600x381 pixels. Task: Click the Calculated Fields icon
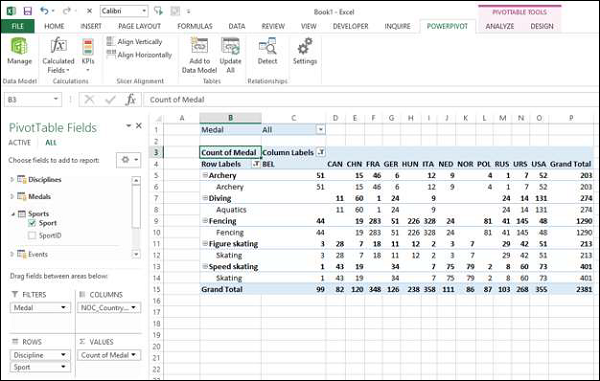[58, 45]
